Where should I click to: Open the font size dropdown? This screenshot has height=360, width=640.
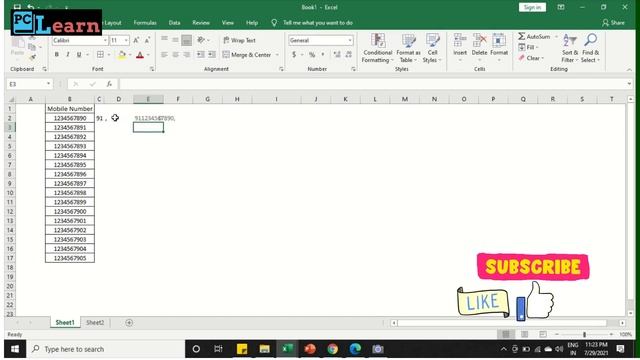126,40
